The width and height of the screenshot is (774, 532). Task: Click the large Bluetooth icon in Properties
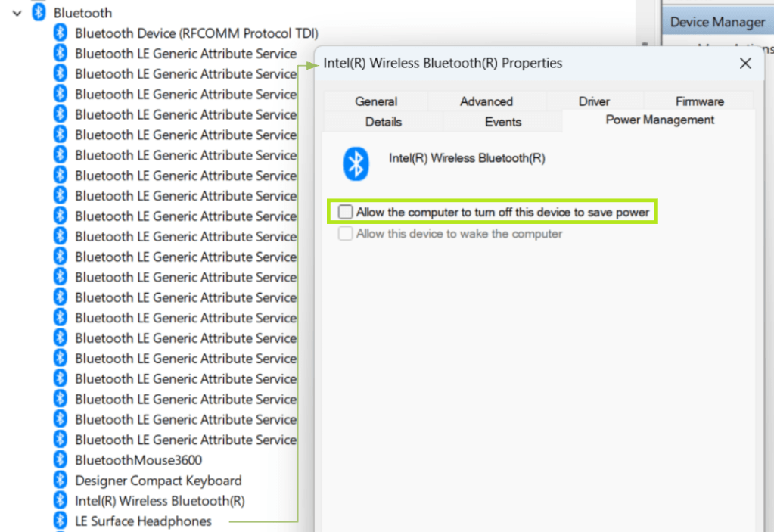(x=356, y=163)
